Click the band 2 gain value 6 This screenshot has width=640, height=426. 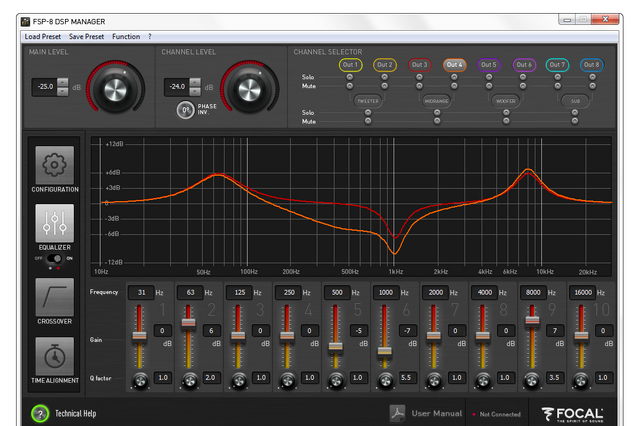211,331
